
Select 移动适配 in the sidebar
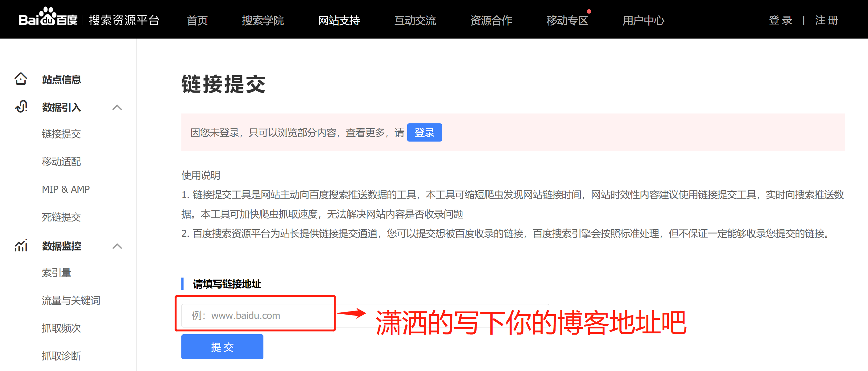61,162
